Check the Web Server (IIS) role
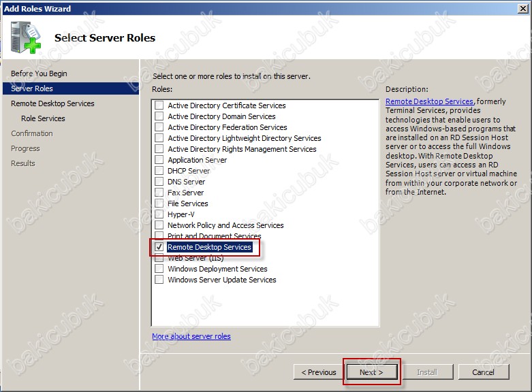Image resolution: width=532 pixels, height=392 pixels. 159,259
